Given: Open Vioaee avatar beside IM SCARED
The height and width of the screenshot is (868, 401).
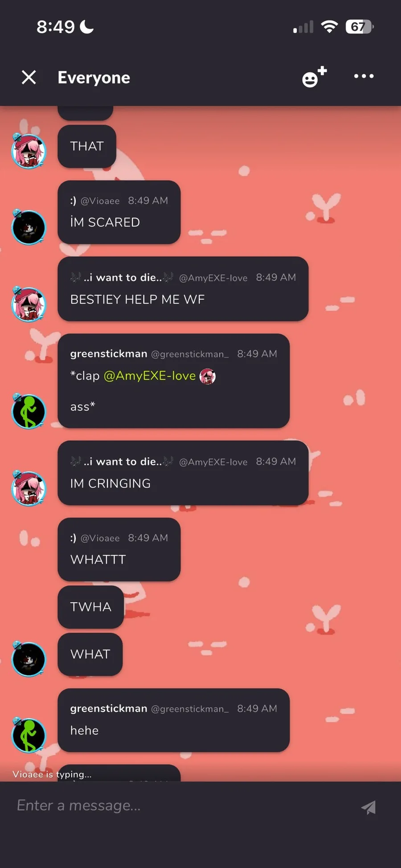Looking at the screenshot, I should tap(29, 227).
